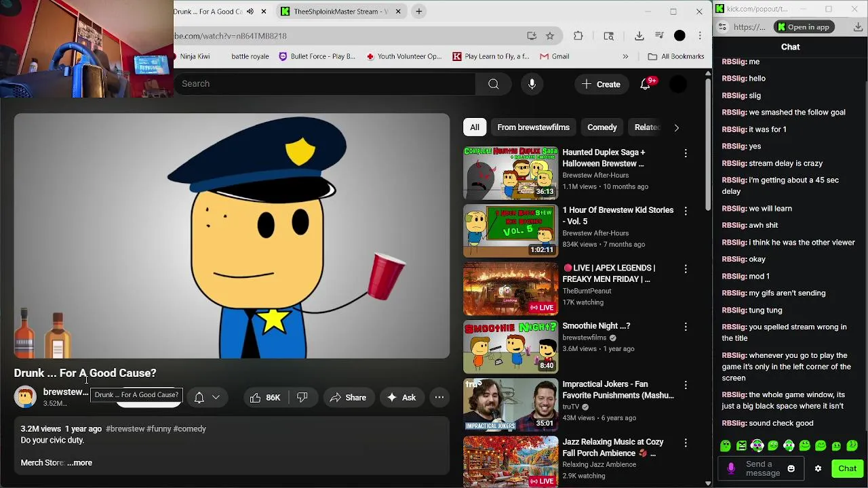
Task: Open the Gmail bookmark
Action: pyautogui.click(x=554, y=56)
